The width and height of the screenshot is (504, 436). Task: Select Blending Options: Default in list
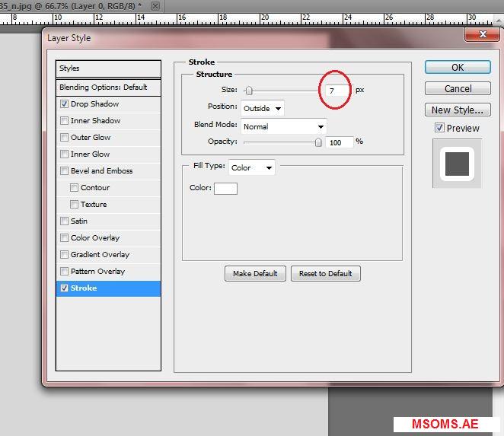[x=108, y=88]
